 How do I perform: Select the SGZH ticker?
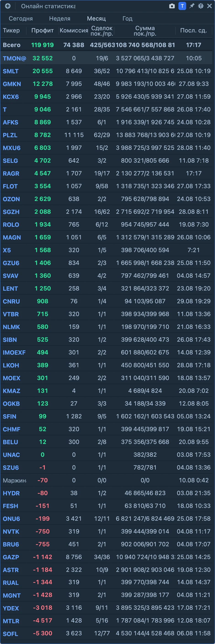(x=11, y=212)
